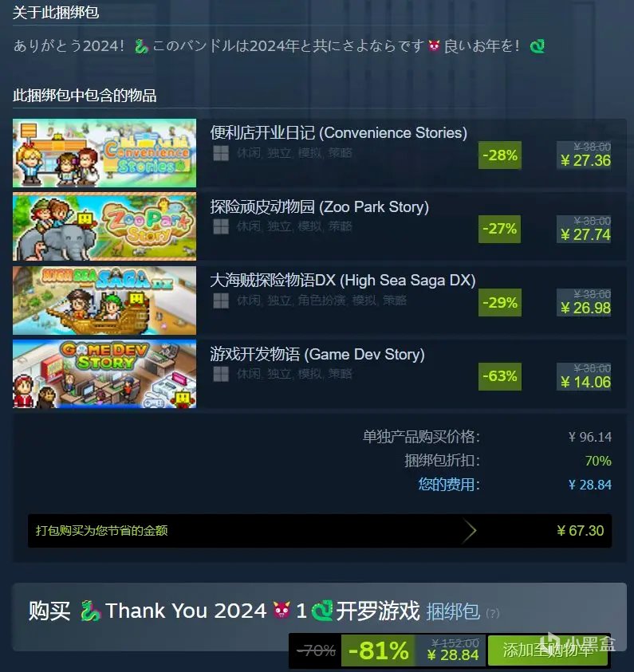Open High Sea Saga DX thumbnail
Image resolution: width=634 pixels, height=672 pixels.
point(104,301)
